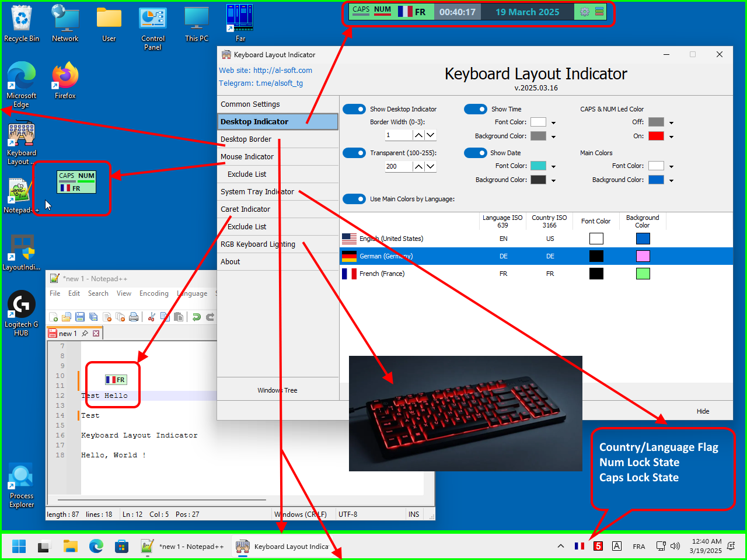Viewport: 747px width, 560px height.
Task: Disable the Show Time toggle
Action: [476, 109]
